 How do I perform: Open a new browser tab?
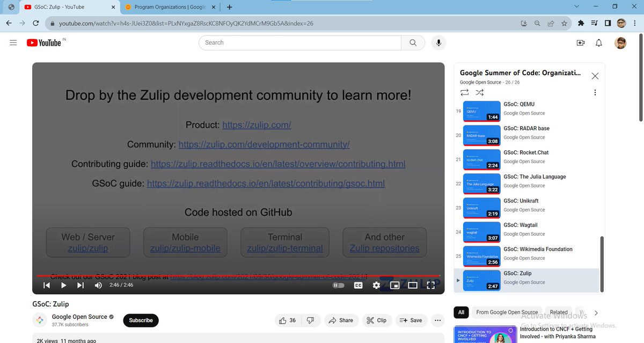tap(230, 7)
